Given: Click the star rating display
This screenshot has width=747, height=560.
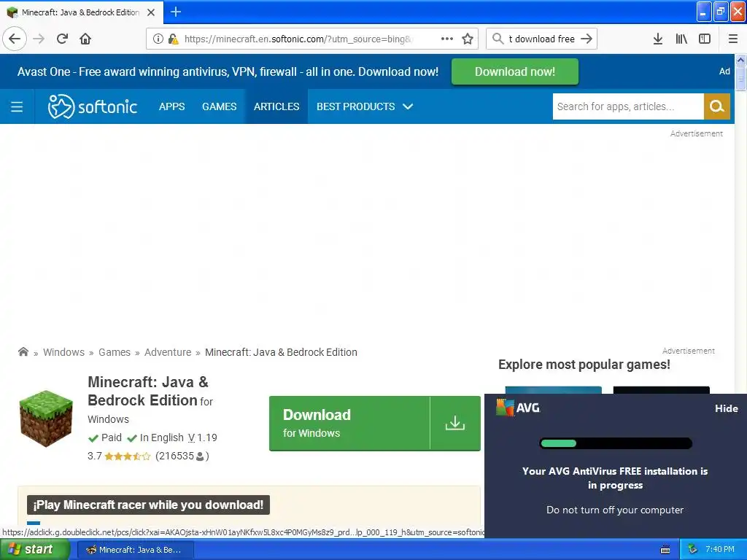Looking at the screenshot, I should click(127, 456).
